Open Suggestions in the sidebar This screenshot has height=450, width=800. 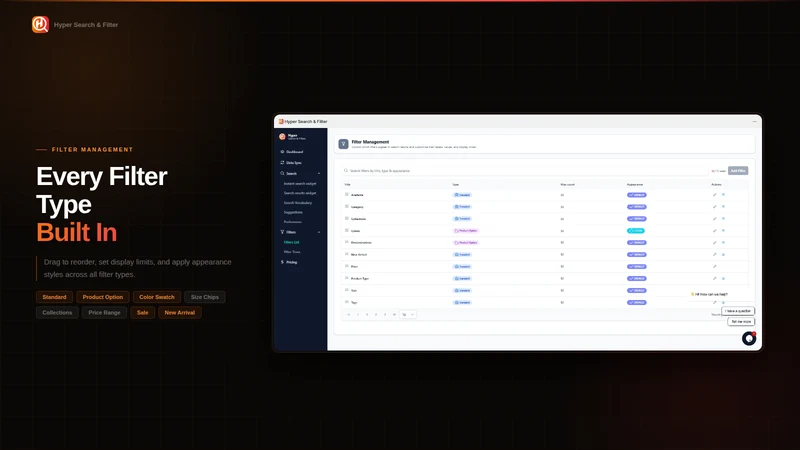click(x=293, y=212)
